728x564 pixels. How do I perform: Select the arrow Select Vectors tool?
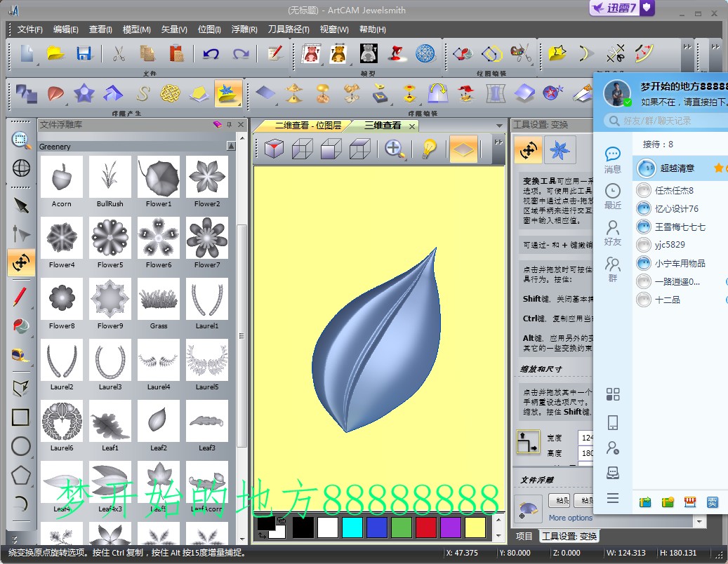pos(21,206)
